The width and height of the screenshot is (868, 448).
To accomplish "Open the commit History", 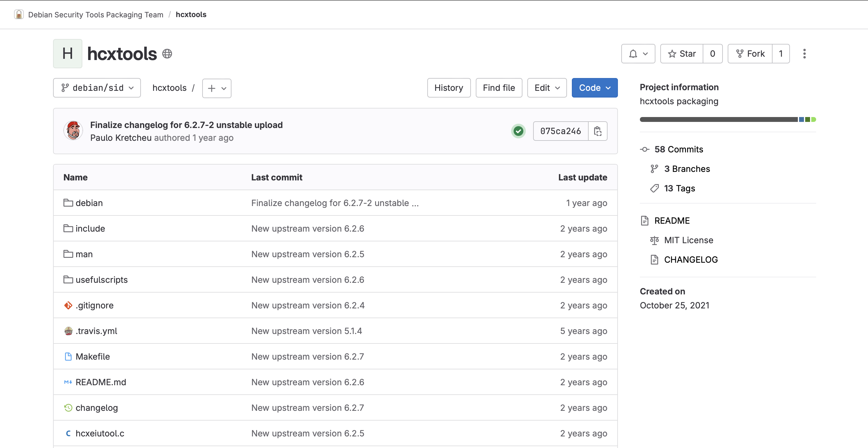I will coord(449,88).
